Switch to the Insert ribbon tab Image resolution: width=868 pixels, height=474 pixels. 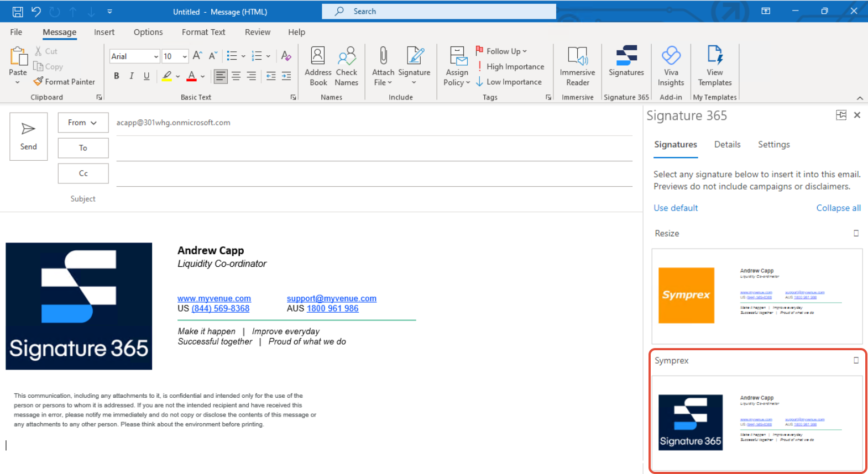[104, 32]
